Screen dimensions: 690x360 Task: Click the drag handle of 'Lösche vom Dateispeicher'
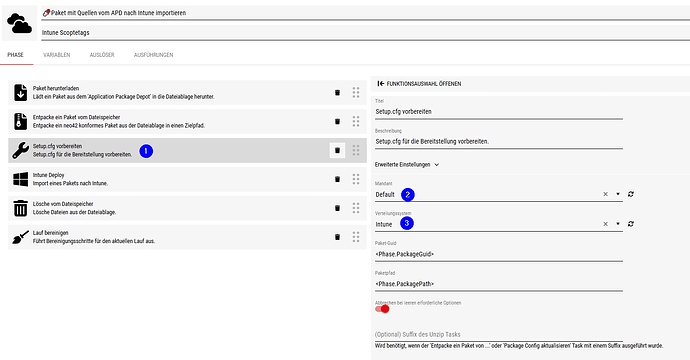(356, 208)
